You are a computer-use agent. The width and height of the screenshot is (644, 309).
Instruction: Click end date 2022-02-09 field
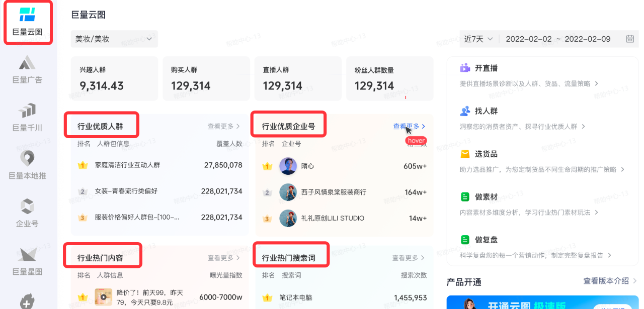point(588,39)
